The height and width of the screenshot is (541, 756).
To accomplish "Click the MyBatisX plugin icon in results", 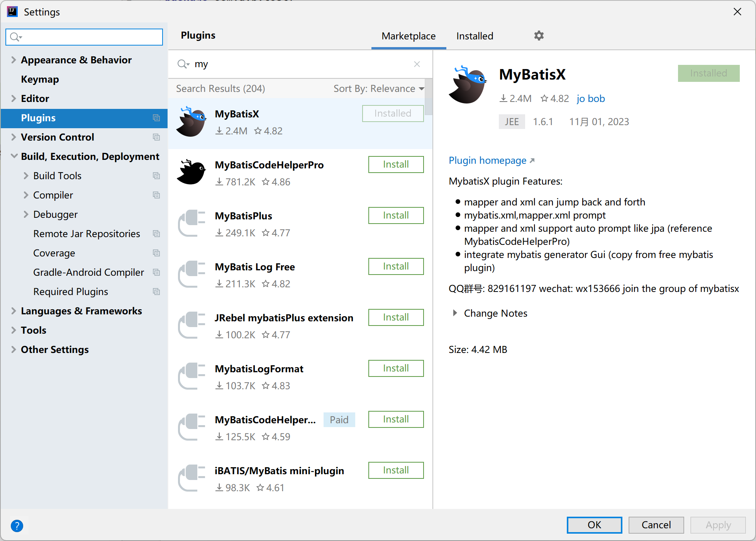I will [192, 122].
